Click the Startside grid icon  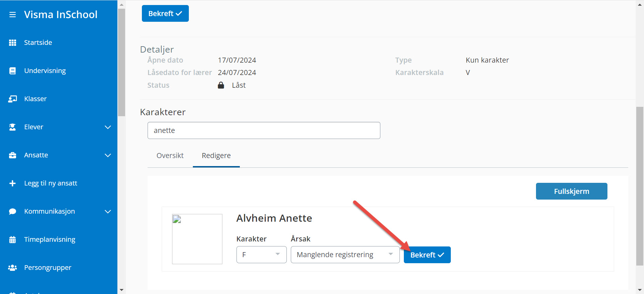[12, 43]
